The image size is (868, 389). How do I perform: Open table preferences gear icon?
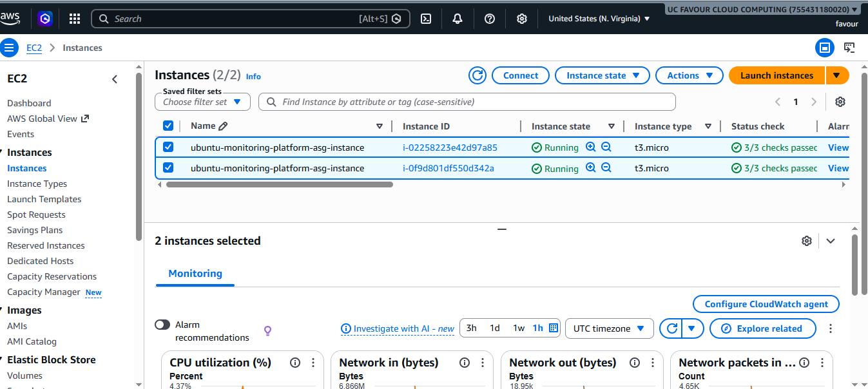840,102
